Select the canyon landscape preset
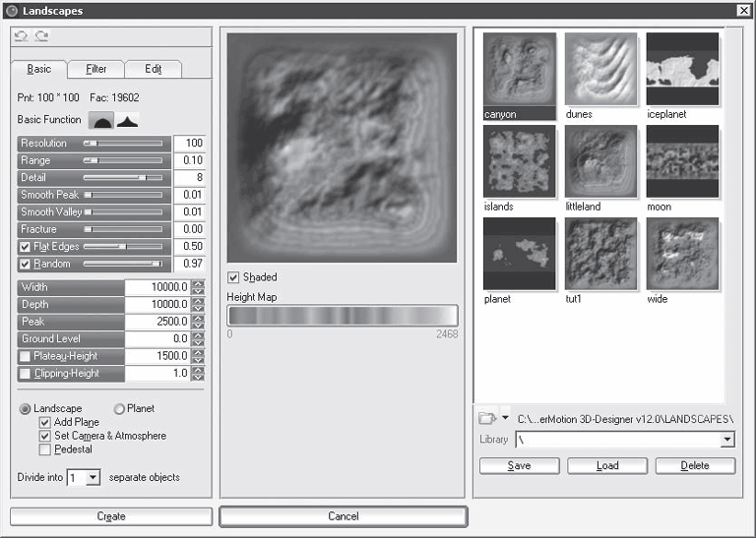The width and height of the screenshot is (756, 538). click(519, 70)
